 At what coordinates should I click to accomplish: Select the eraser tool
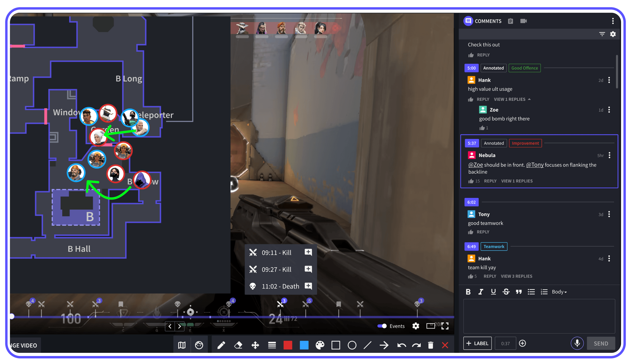238,345
